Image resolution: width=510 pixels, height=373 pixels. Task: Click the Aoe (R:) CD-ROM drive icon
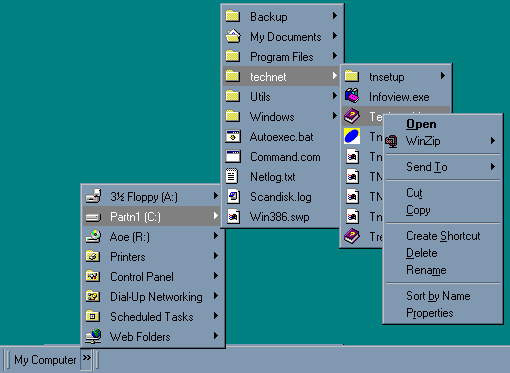(x=93, y=236)
